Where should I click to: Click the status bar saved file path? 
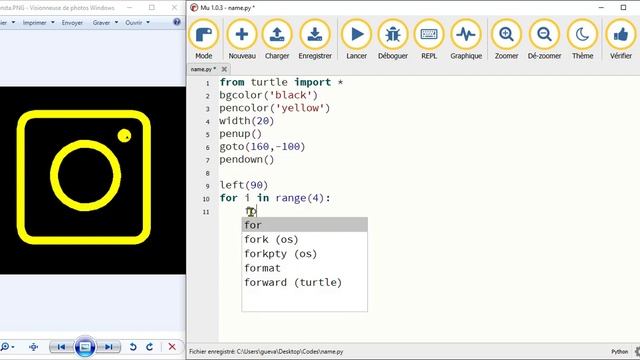(266, 351)
